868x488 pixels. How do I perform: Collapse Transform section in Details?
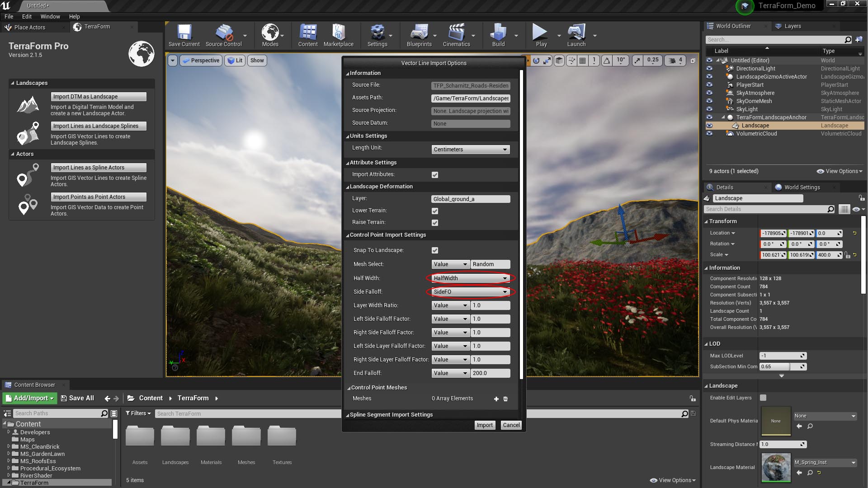coord(706,221)
